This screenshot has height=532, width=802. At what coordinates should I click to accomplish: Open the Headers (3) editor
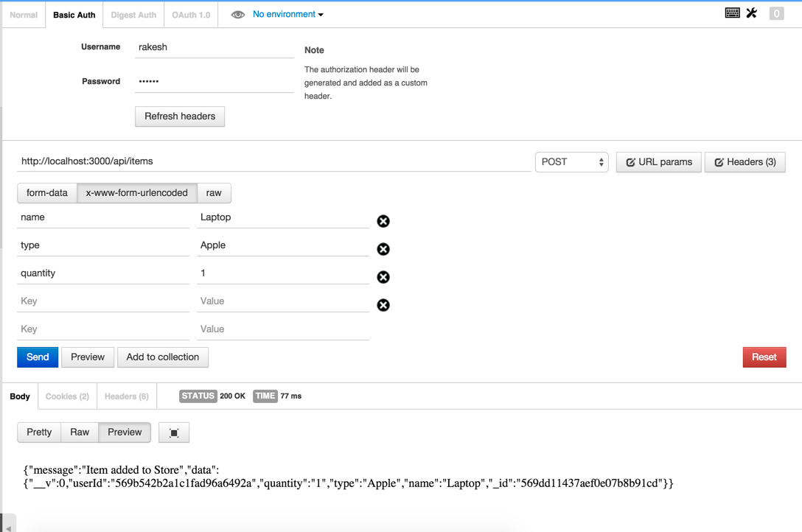pyautogui.click(x=745, y=162)
